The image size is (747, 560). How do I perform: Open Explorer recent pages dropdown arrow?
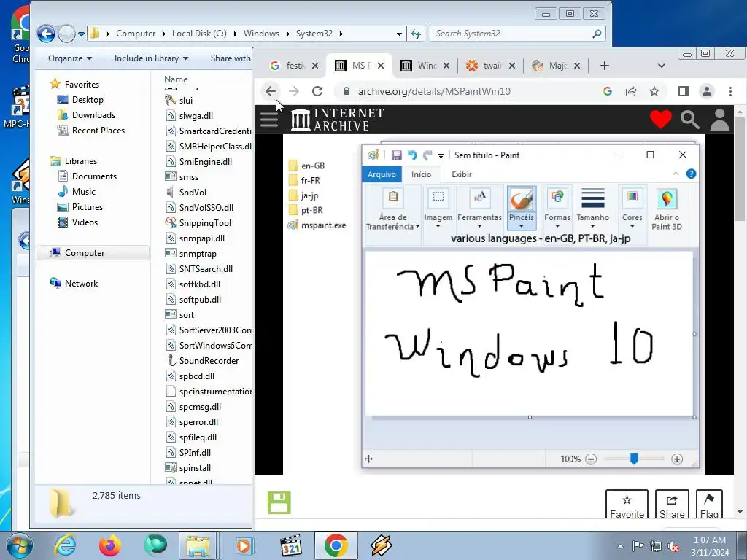pyautogui.click(x=81, y=34)
